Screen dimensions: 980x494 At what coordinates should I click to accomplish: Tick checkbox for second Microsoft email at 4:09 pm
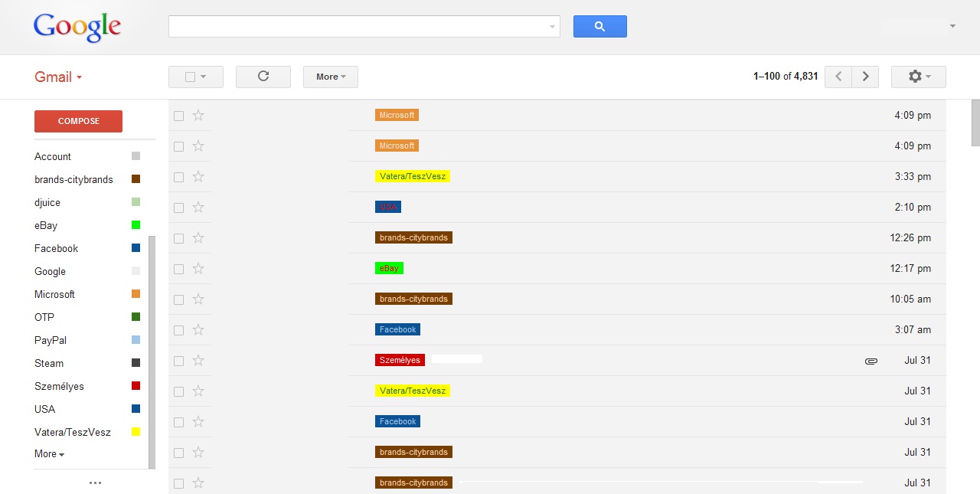tap(178, 146)
